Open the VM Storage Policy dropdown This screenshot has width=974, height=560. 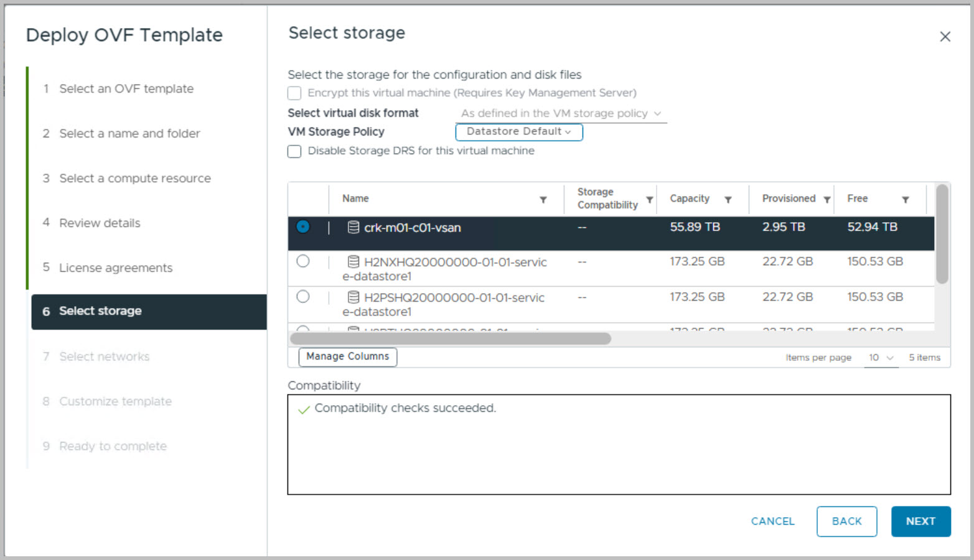pyautogui.click(x=518, y=132)
